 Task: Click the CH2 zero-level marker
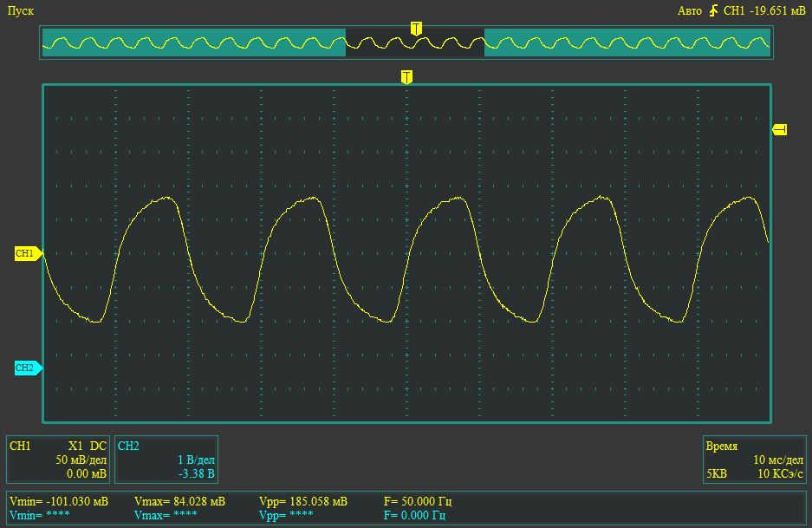(x=28, y=368)
